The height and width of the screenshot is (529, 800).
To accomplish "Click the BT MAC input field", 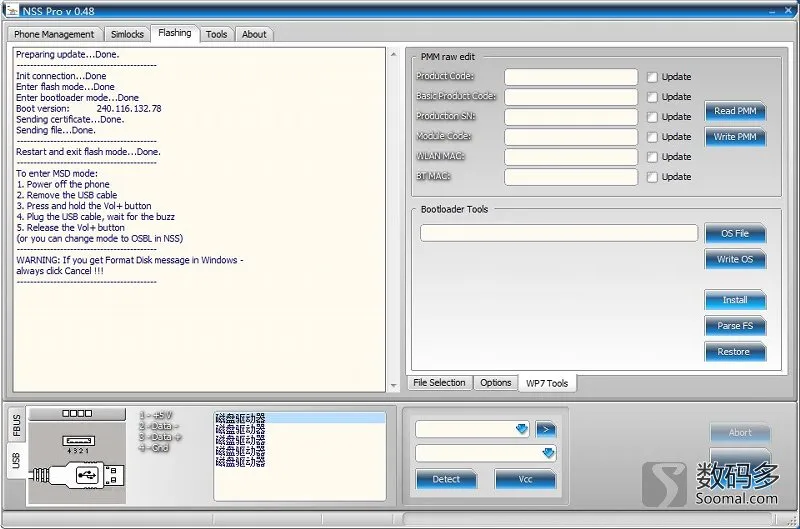I will click(x=571, y=177).
